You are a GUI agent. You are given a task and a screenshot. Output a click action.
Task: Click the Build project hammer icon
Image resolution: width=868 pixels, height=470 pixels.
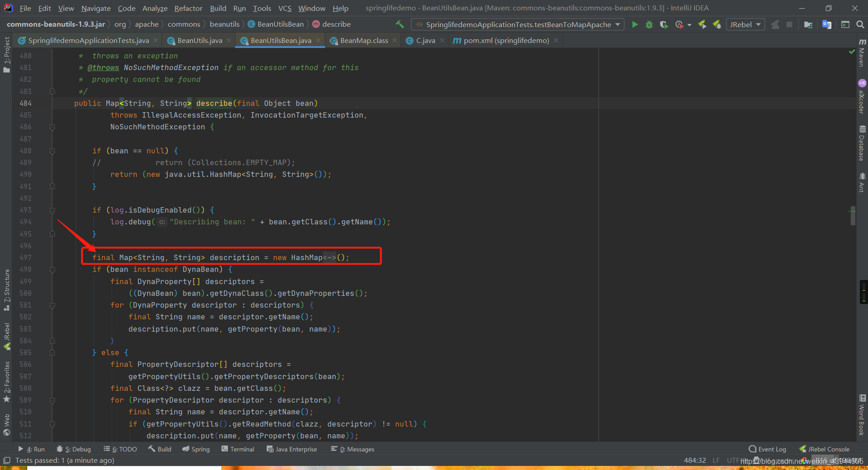point(400,24)
